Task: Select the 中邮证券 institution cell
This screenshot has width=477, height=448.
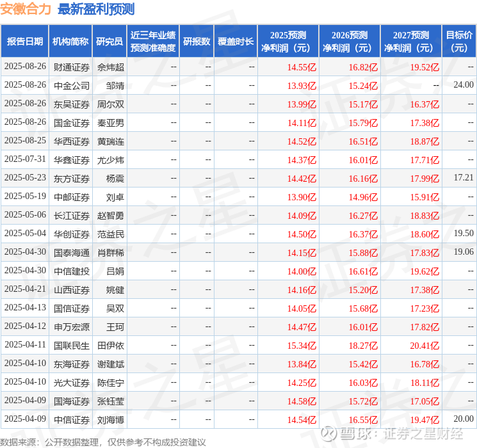Action: 72,197
